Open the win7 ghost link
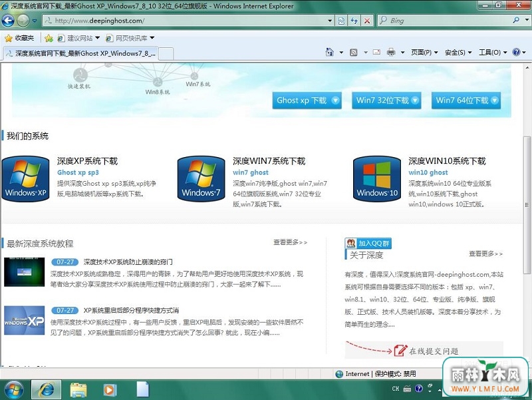 [251, 172]
